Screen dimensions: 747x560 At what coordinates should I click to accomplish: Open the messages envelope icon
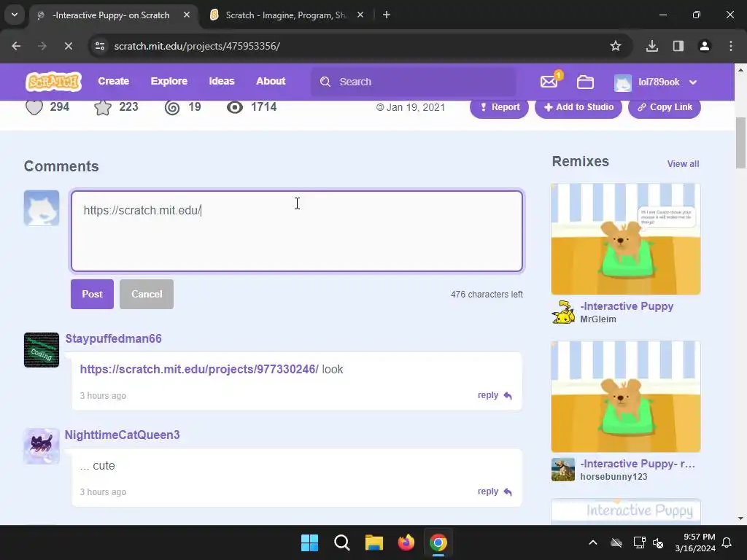pos(549,82)
